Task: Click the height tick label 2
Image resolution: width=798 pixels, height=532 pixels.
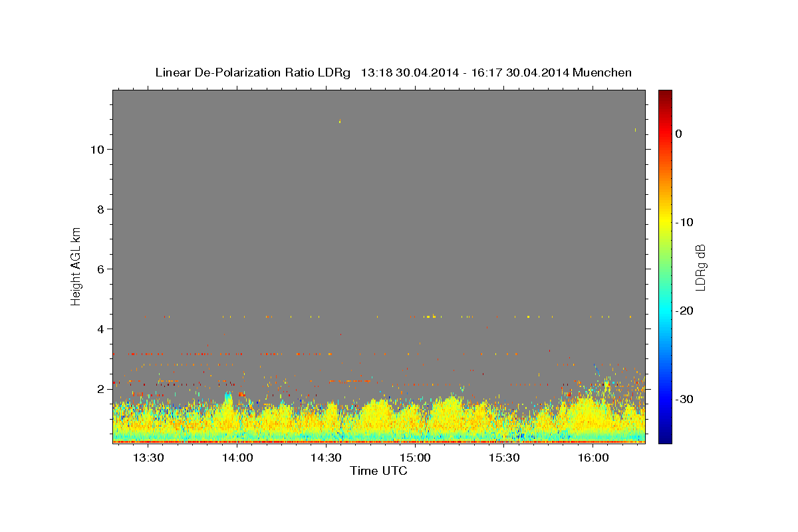Action: (101, 389)
